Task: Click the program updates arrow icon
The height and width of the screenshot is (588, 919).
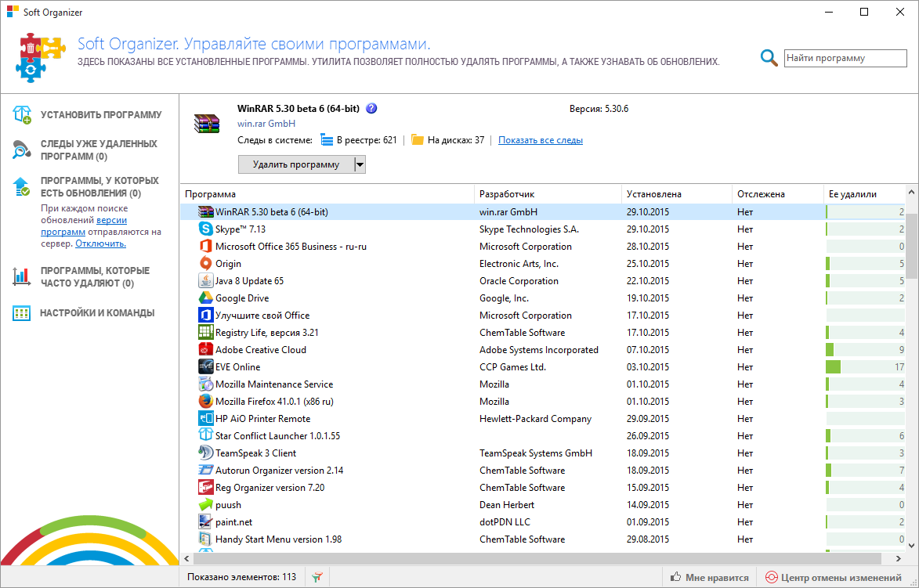Action: (x=21, y=186)
